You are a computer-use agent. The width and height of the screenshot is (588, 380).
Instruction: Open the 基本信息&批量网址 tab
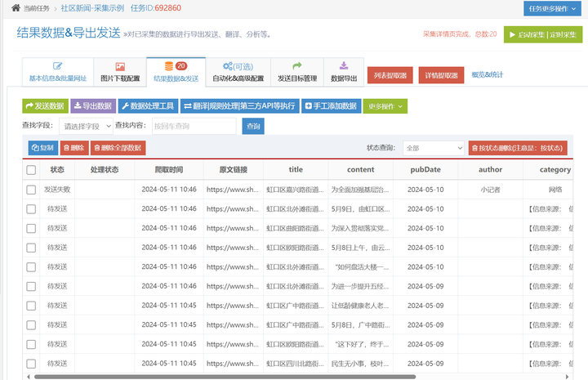(58, 72)
